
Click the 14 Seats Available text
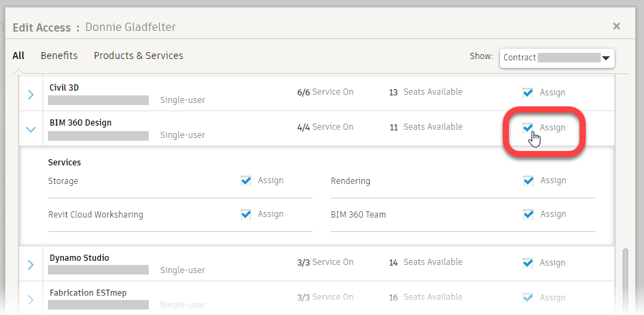click(425, 262)
